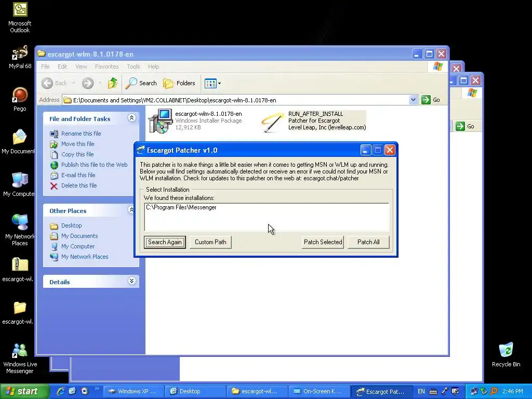Viewport: 532px width, 399px height.
Task: Open the File menu
Action: point(45,66)
